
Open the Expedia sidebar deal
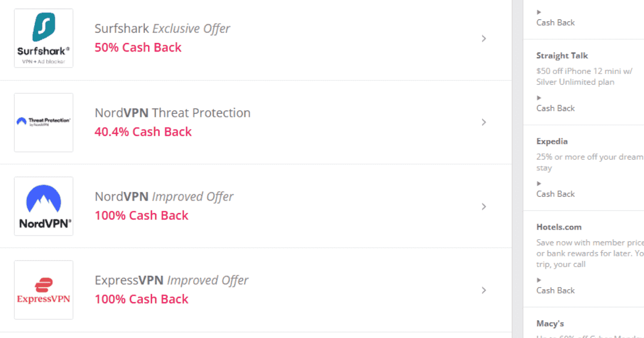(552, 142)
